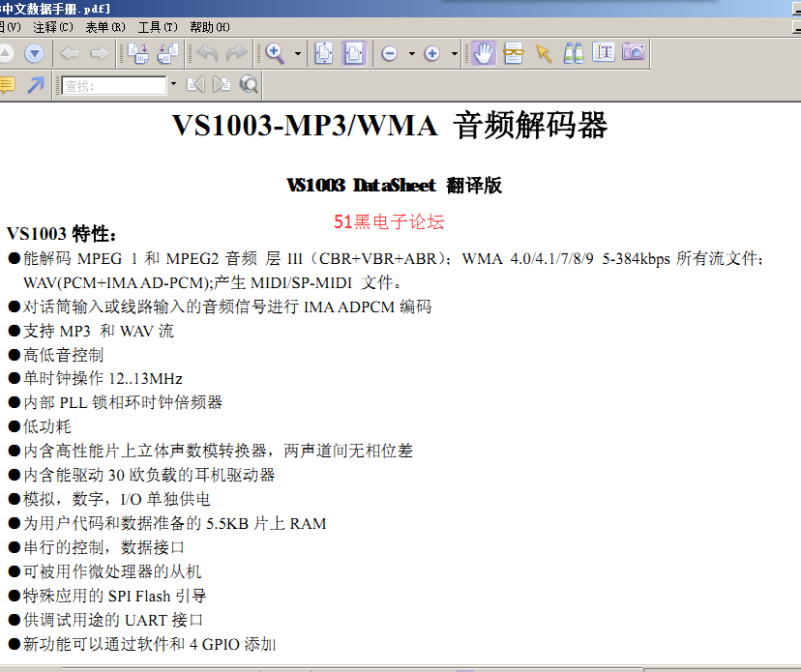This screenshot has height=672, width=801.
Task: Click the first page-arrange icon after forward arrow
Action: [138, 53]
